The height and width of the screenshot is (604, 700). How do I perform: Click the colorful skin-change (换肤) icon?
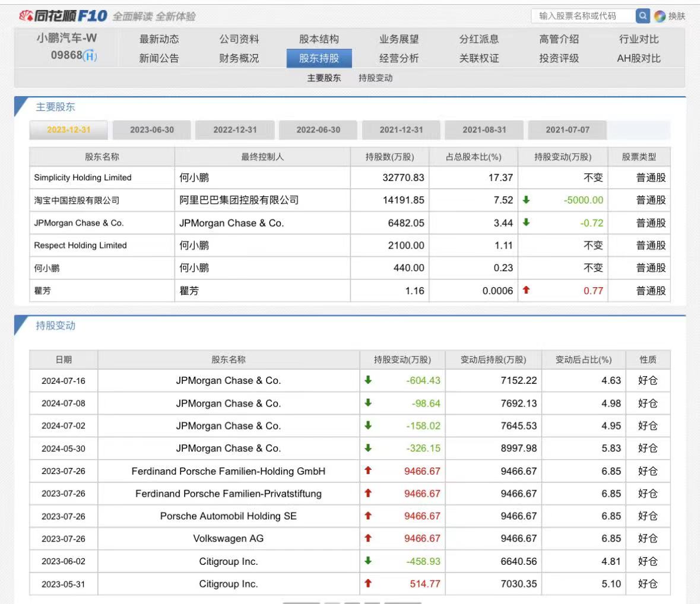click(660, 17)
